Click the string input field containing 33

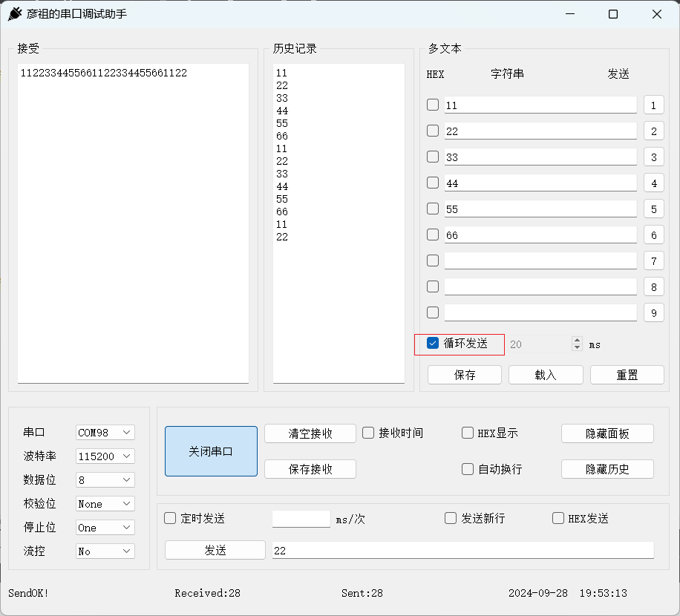point(540,157)
